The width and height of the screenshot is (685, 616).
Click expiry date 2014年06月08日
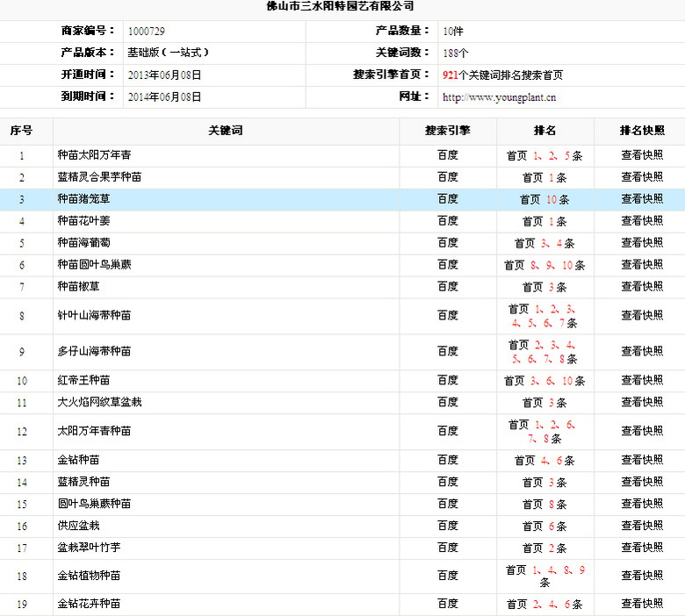click(x=164, y=97)
